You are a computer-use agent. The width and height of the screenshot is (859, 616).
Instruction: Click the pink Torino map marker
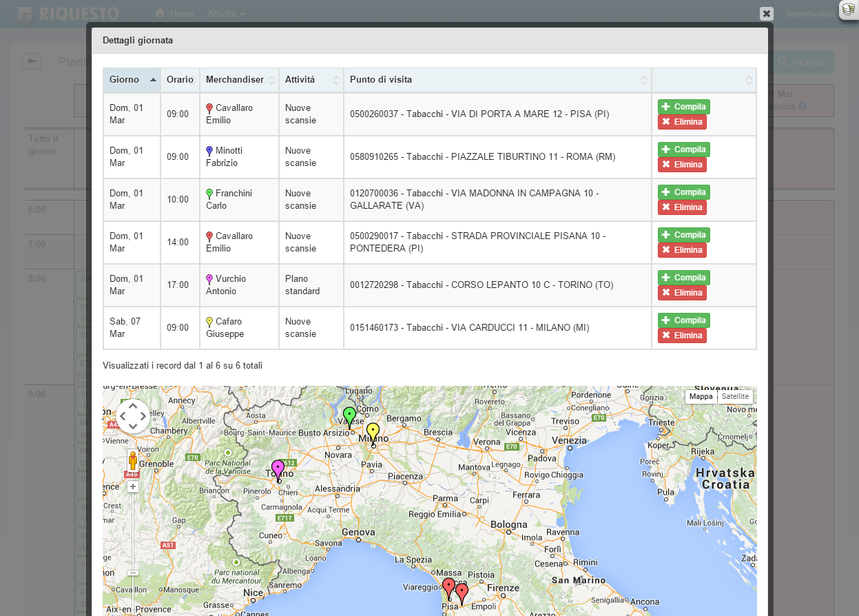(278, 469)
